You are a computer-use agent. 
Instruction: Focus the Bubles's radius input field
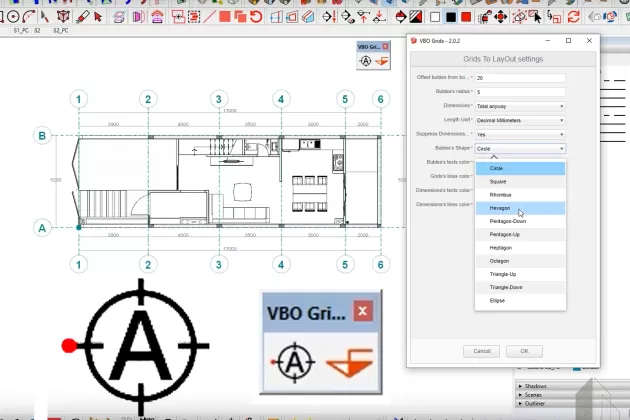pos(520,92)
